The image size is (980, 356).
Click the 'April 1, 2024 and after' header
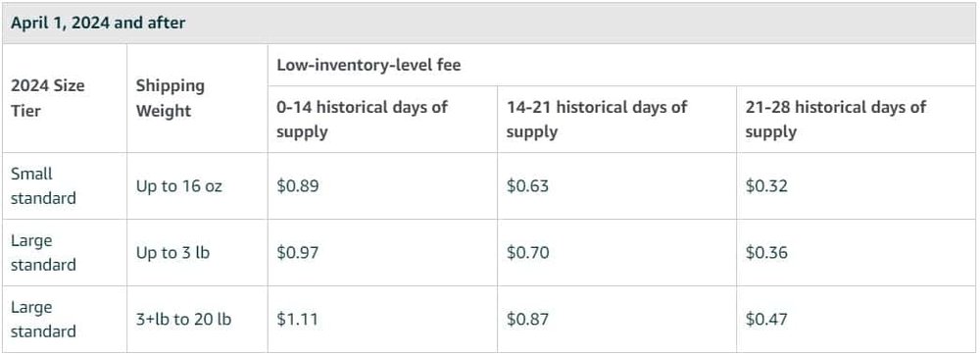(x=98, y=24)
